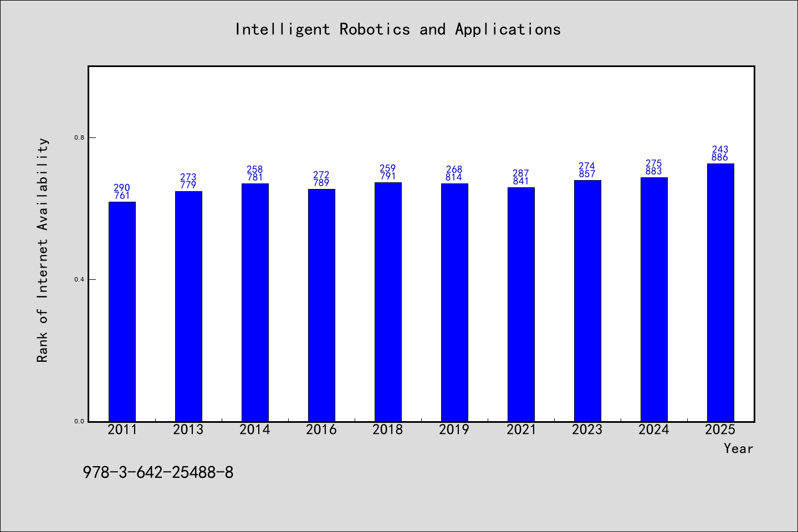Screen dimensions: 798x532
Task: Click the value 781 above the 2014 bar
Action: (255, 177)
